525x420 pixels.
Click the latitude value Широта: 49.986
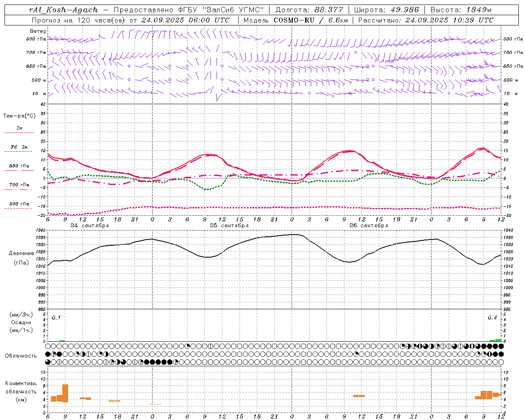point(386,10)
